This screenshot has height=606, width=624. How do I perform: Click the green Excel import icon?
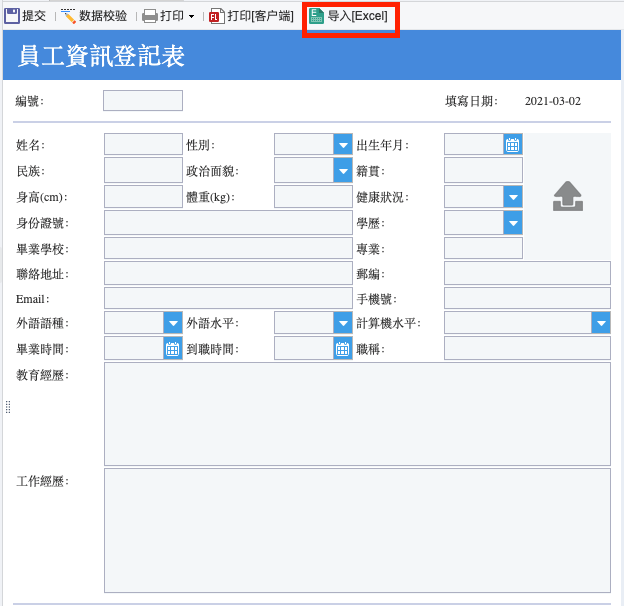[316, 16]
